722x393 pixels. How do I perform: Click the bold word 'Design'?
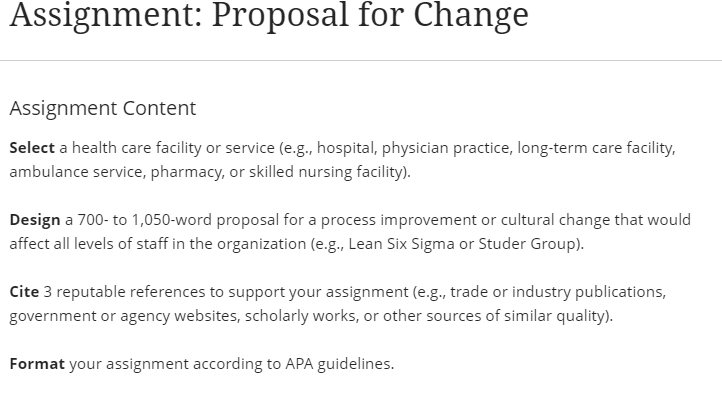(35, 220)
